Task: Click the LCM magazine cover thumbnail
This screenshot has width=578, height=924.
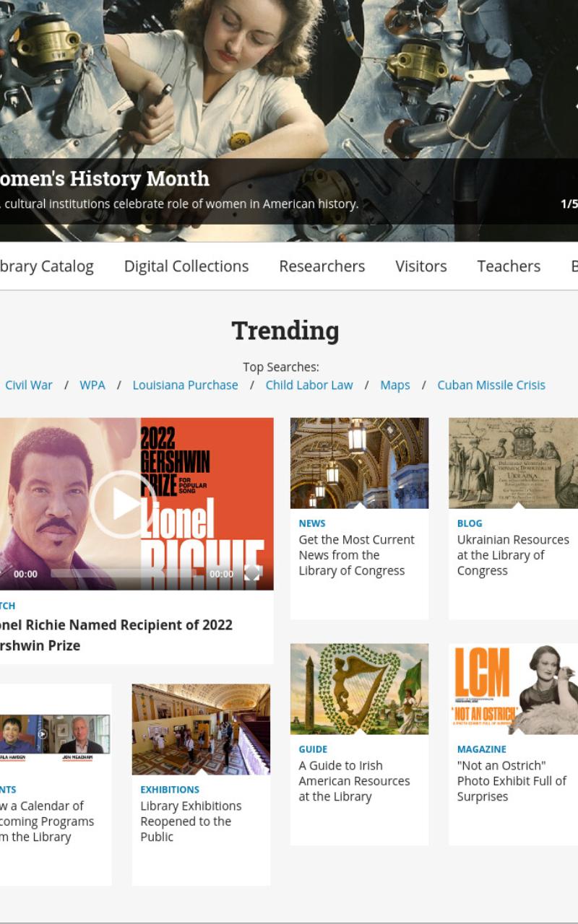Action: 513,689
